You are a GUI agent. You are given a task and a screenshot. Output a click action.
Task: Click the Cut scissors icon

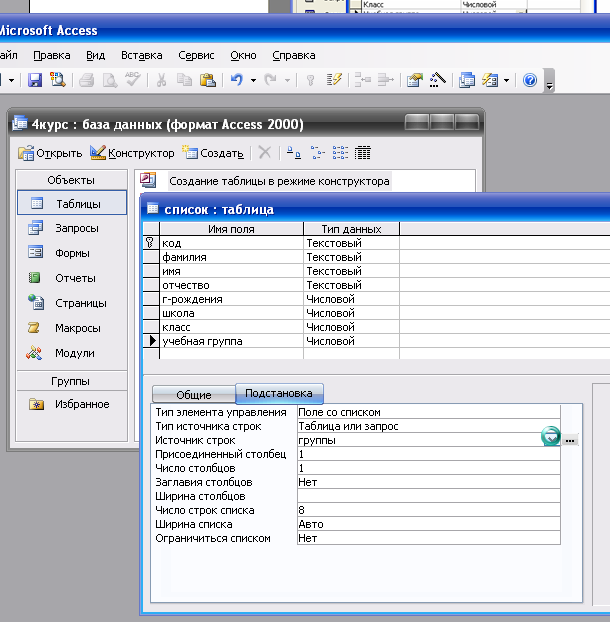pyautogui.click(x=161, y=80)
